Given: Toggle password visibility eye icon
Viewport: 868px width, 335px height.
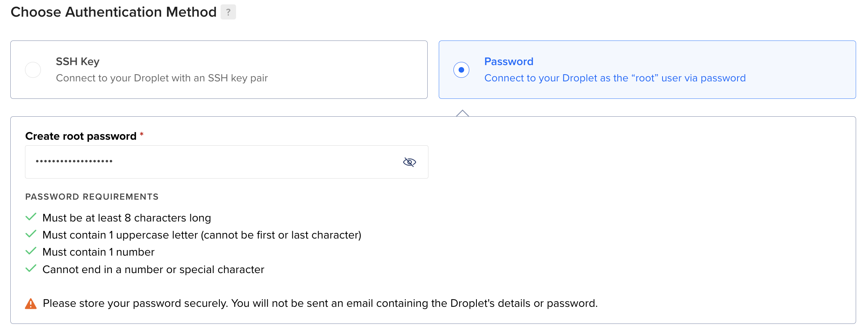Looking at the screenshot, I should (x=409, y=162).
